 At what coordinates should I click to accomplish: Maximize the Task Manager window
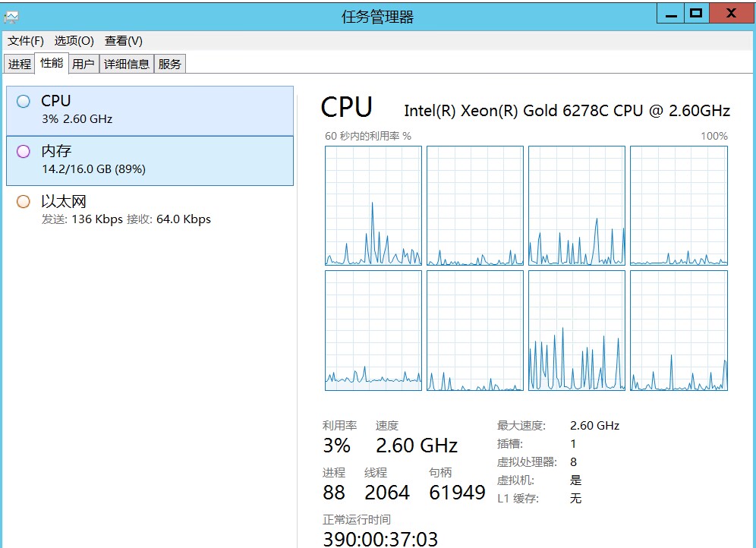[x=695, y=14]
